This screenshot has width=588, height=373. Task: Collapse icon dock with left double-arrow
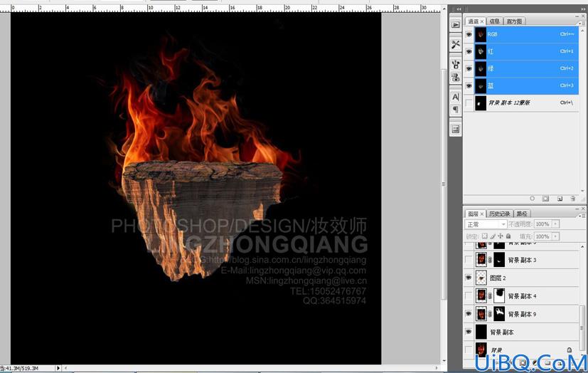(x=459, y=9)
